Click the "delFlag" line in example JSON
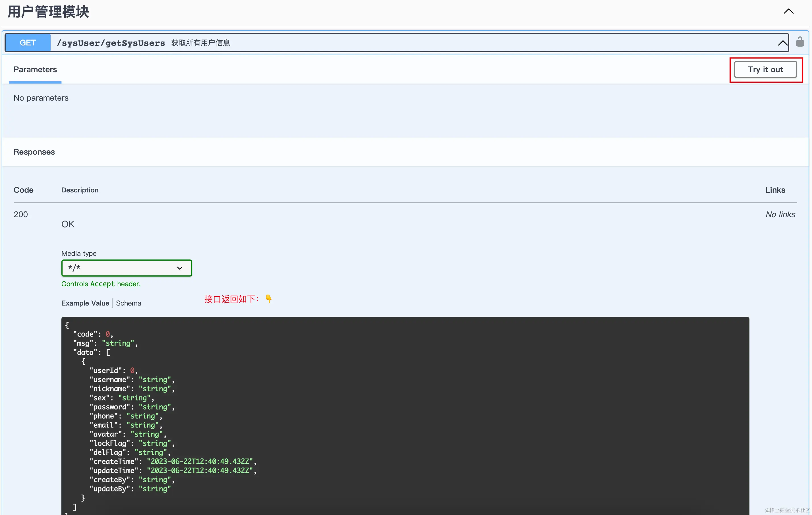This screenshot has height=515, width=812. [130, 452]
